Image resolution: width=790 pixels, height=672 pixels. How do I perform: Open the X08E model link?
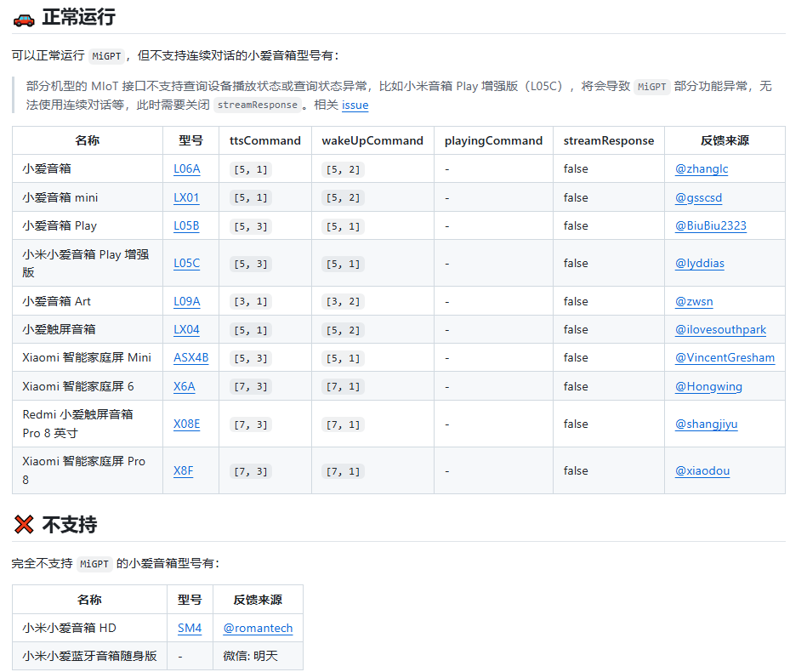point(186,424)
